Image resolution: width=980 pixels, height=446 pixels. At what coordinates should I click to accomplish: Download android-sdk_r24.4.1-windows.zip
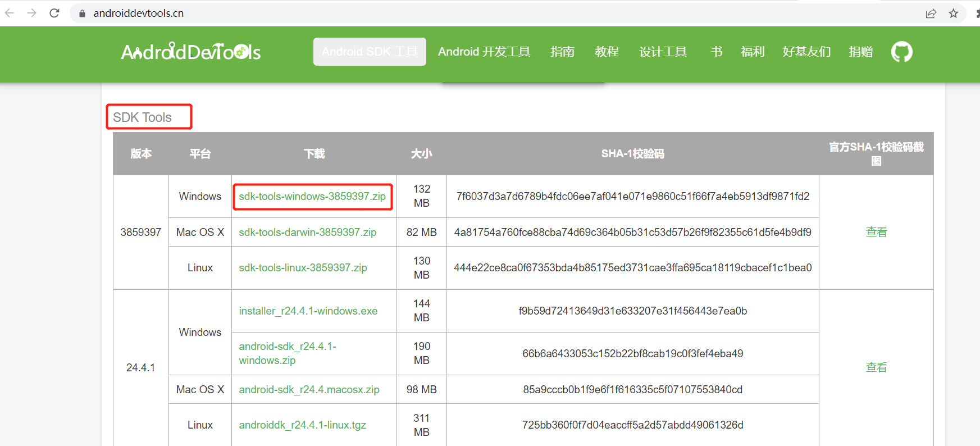(288, 353)
